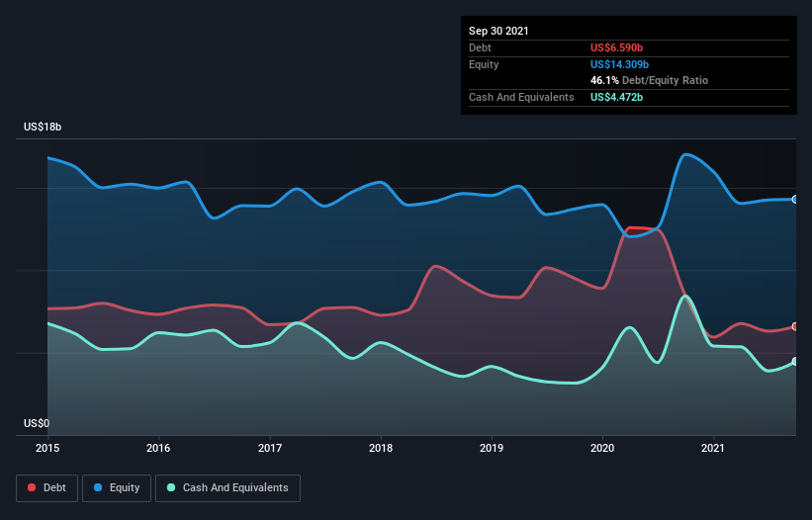812x520 pixels.
Task: Toggle the Equity series legend button
Action: pyautogui.click(x=117, y=488)
